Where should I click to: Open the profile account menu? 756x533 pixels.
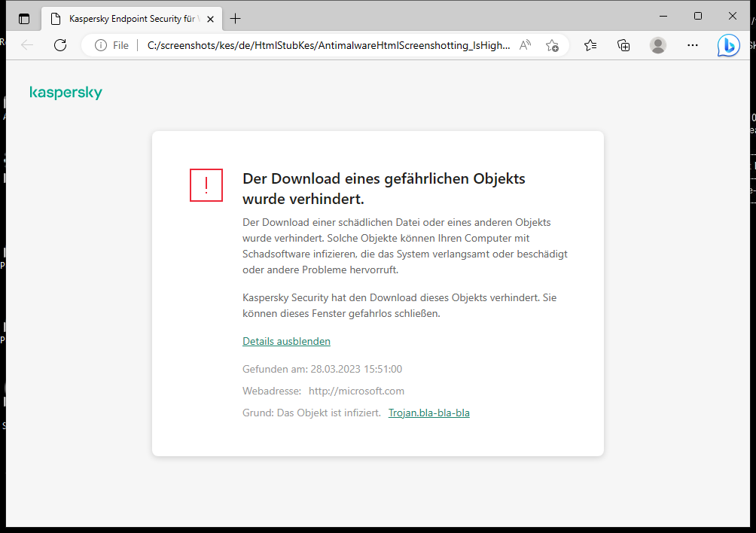(x=657, y=45)
